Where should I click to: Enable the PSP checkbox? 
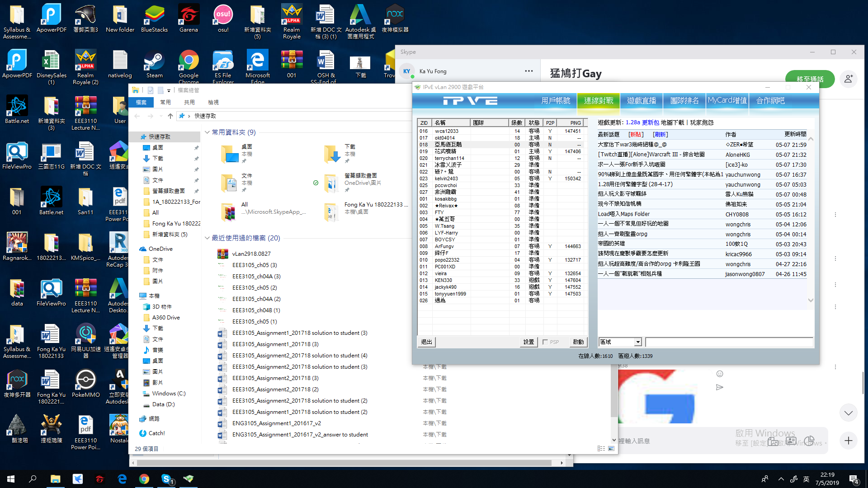point(545,342)
